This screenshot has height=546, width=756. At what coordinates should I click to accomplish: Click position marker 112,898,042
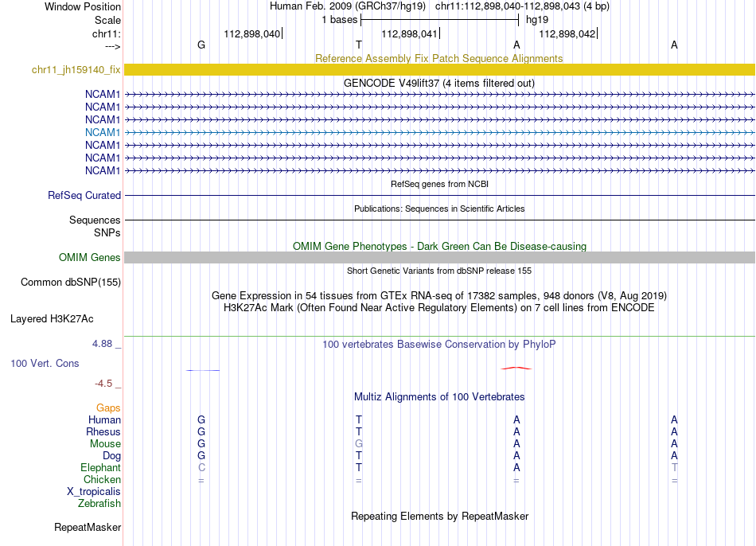567,33
